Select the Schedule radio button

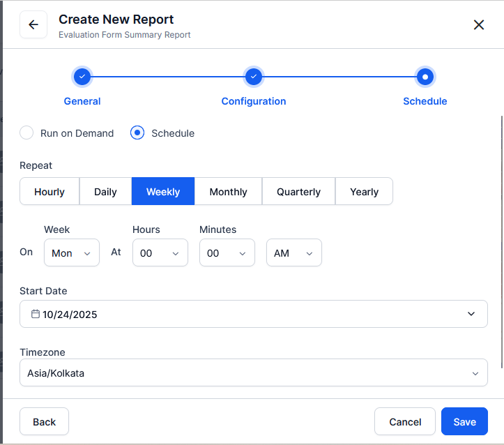tap(137, 133)
